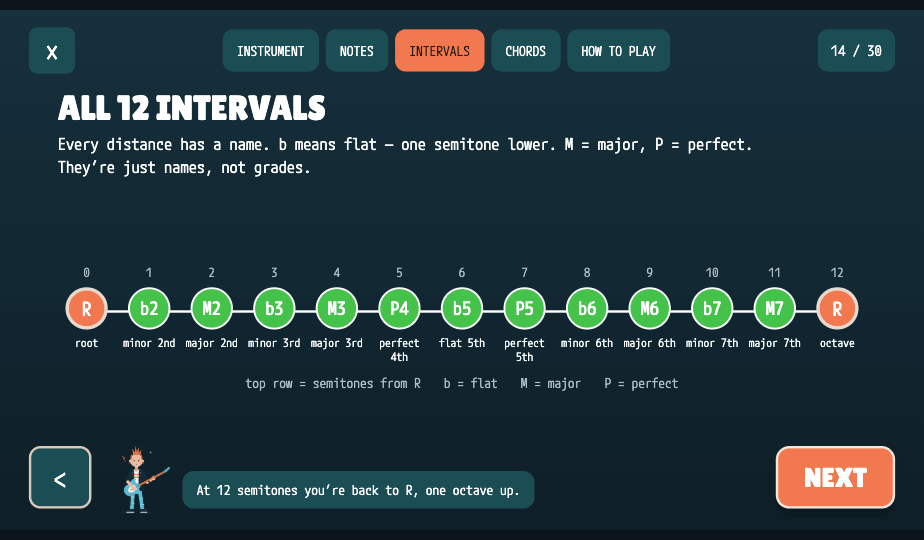The height and width of the screenshot is (540, 924).
Task: Click the 'ALL 12 INTERVALS' heading
Action: point(192,108)
